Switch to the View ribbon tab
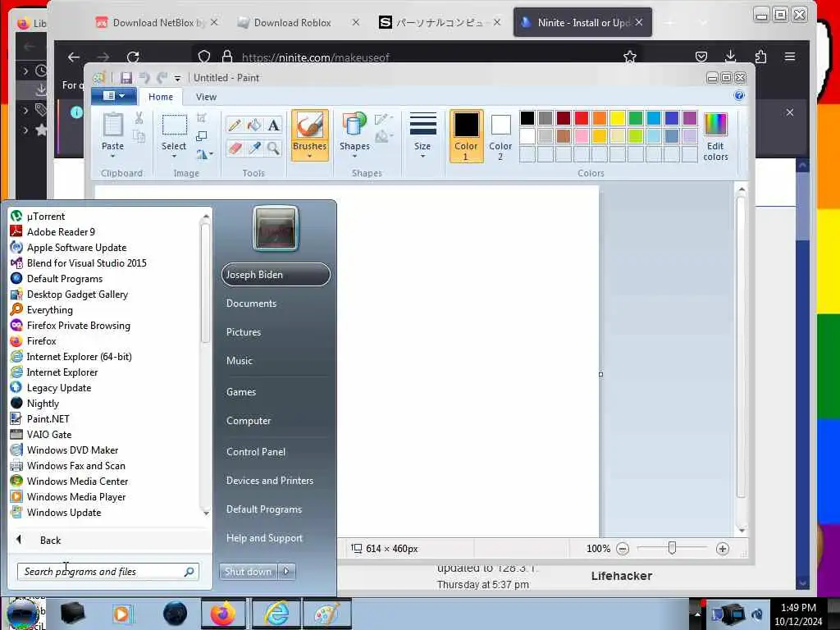Image resolution: width=840 pixels, height=630 pixels. 206,97
